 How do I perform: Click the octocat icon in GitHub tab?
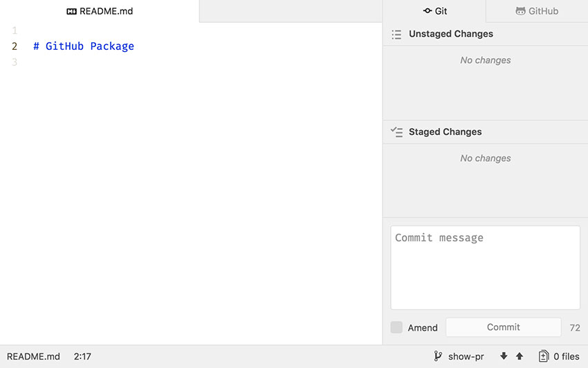tap(520, 11)
